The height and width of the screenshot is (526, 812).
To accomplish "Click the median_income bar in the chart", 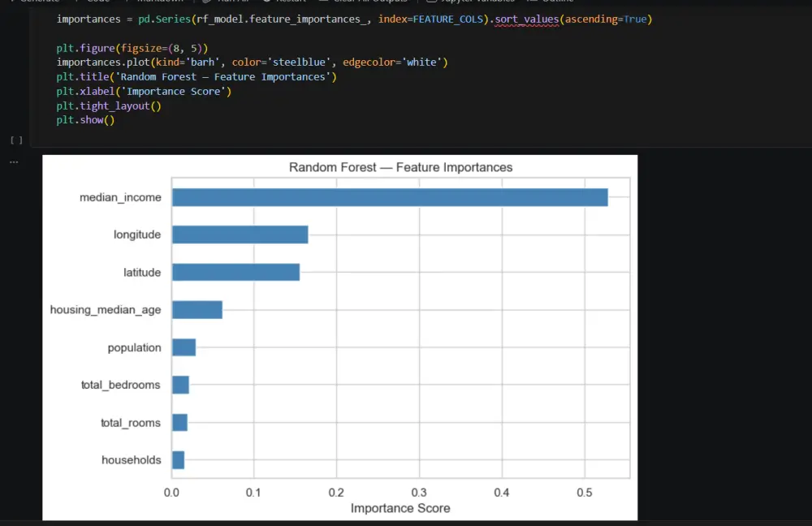I will pyautogui.click(x=390, y=197).
